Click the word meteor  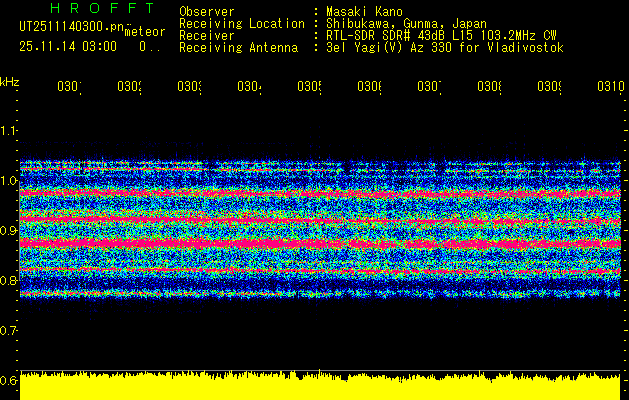click(x=145, y=32)
